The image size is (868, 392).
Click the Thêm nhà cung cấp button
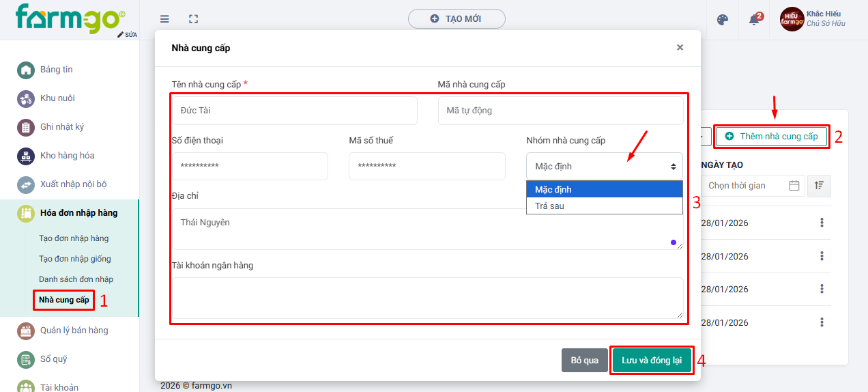[x=772, y=137]
